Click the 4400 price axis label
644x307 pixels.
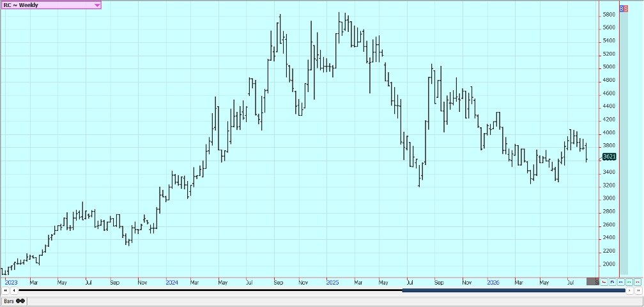[608, 106]
